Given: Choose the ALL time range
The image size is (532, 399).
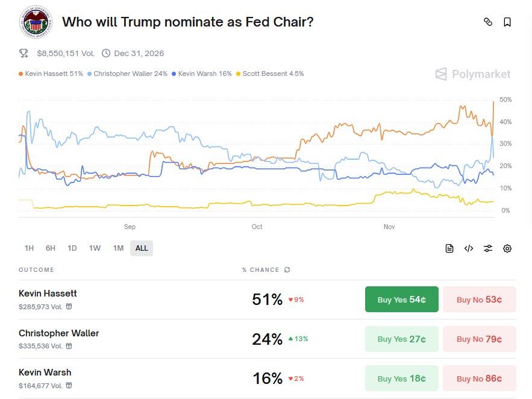Looking at the screenshot, I should [142, 248].
